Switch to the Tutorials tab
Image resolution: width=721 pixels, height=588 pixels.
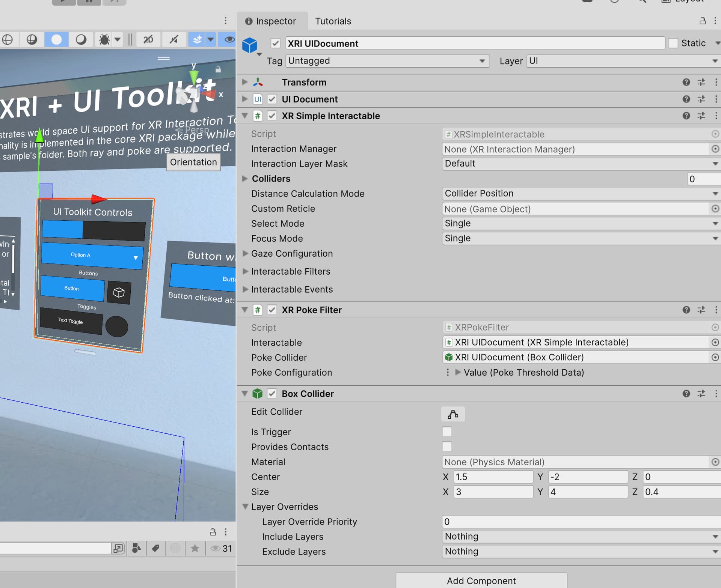tap(333, 21)
